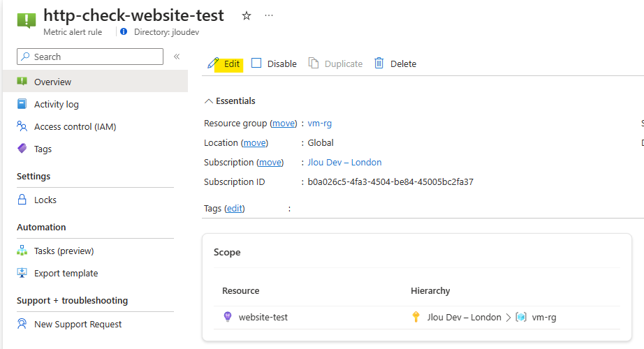The width and height of the screenshot is (644, 349).
Task: Open the website-test resource row
Action: tap(416, 317)
